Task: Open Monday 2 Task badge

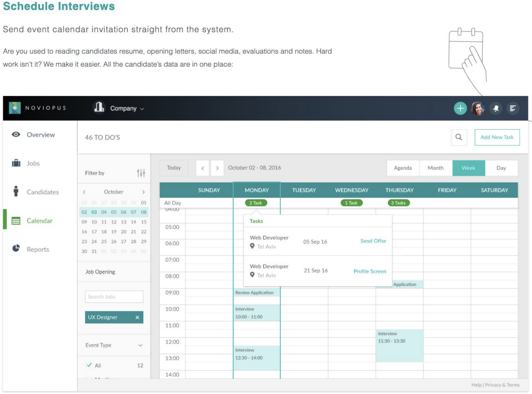Action: pyautogui.click(x=256, y=203)
